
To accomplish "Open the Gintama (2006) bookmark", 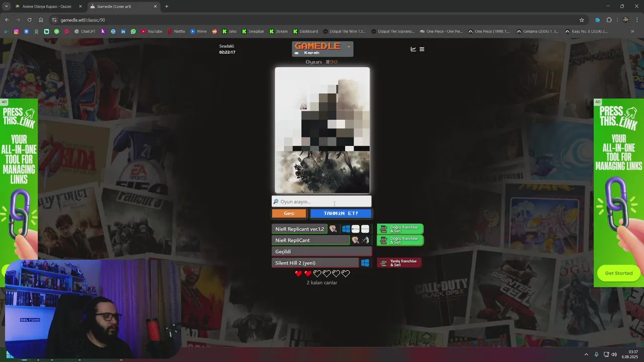I will pyautogui.click(x=537, y=31).
